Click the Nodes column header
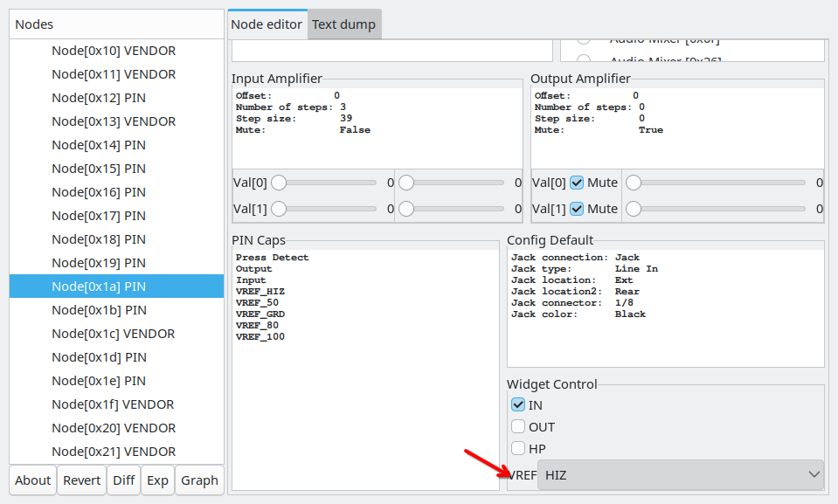This screenshot has width=838, height=504. 116,24
